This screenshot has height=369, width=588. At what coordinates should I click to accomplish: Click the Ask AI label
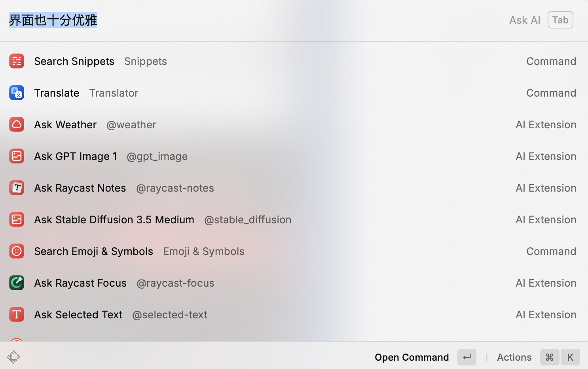coord(524,20)
